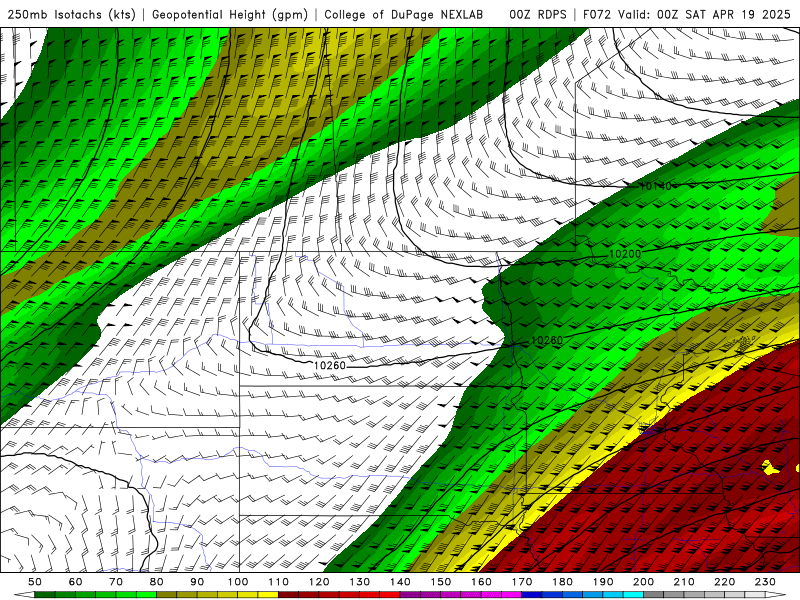Click the 180 value on the color scale

click(562, 582)
